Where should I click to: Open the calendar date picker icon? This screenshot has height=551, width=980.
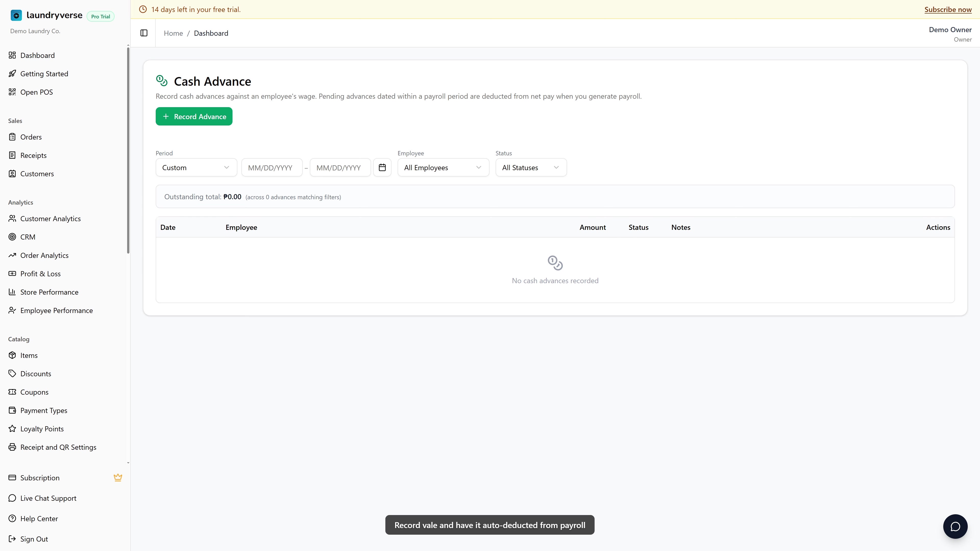click(x=382, y=167)
